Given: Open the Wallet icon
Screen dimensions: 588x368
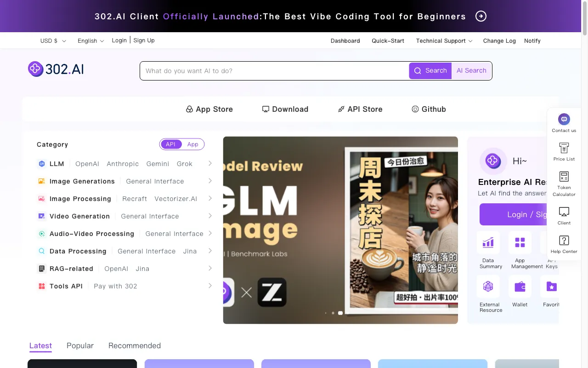Looking at the screenshot, I should (x=520, y=287).
